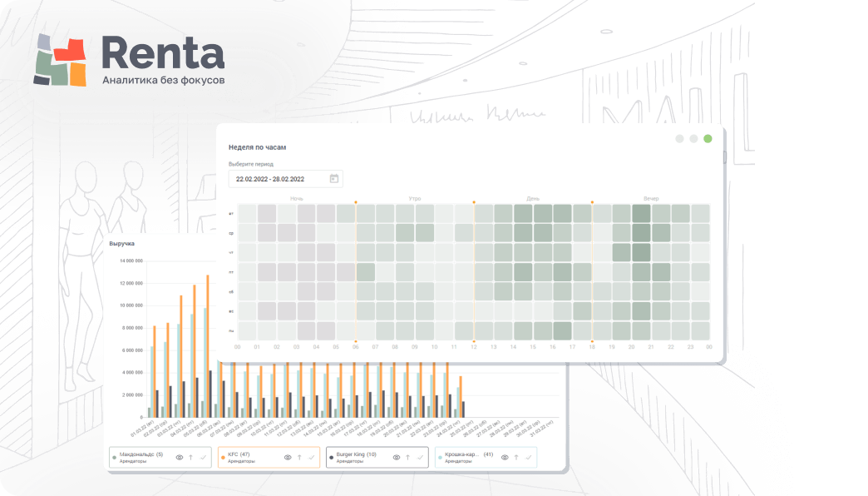Toggle eye icon for Крошка-картошка series
This screenshot has height=496, width=868.
pyautogui.click(x=505, y=458)
